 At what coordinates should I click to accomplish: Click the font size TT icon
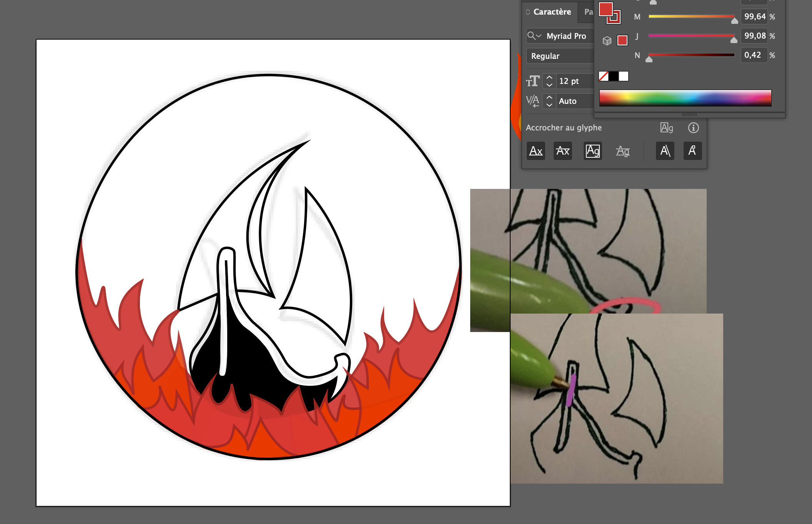pos(533,81)
